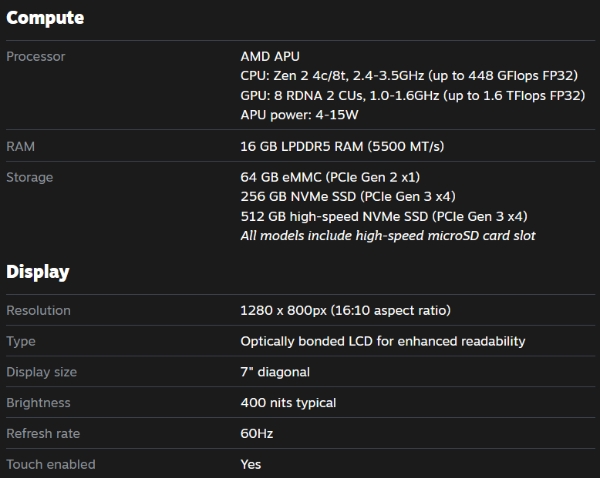Click the AMD APU text
Viewport: 600px width, 478px height.
270,57
